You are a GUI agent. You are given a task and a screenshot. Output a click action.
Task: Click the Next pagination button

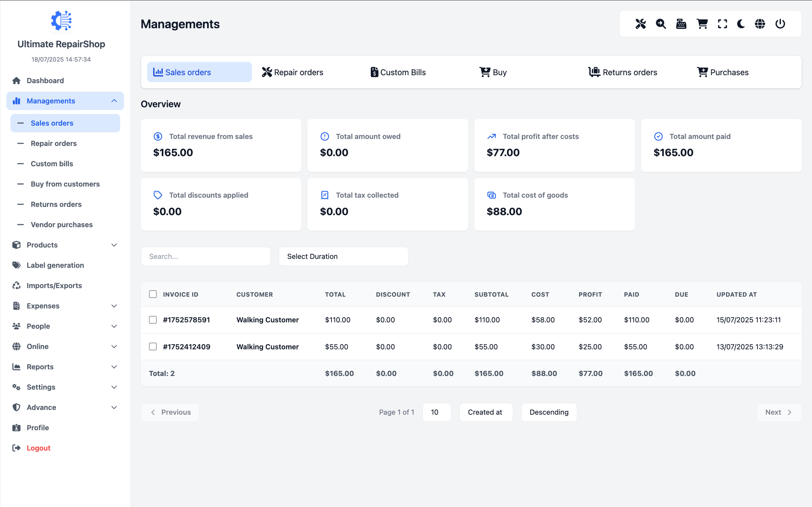[x=779, y=412]
